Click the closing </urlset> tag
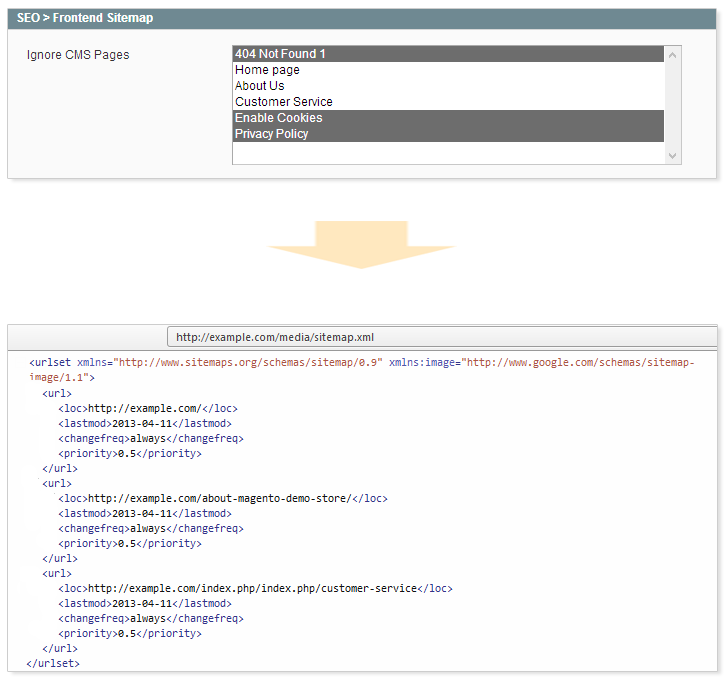725x680 pixels. coord(53,663)
